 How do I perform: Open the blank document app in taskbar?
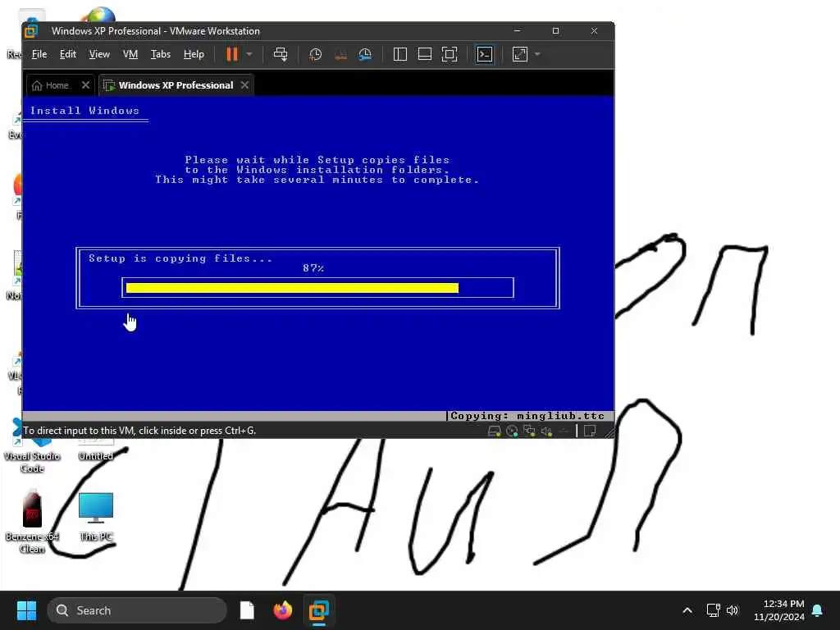(247, 610)
